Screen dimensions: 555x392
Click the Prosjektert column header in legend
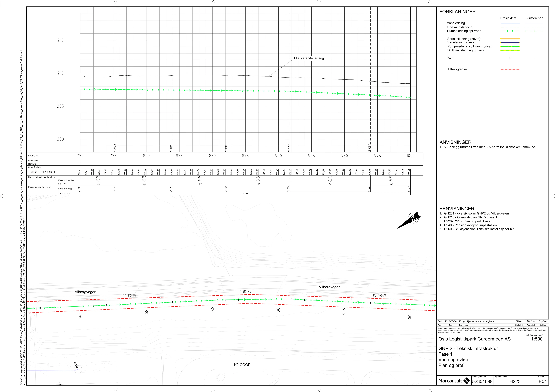(508, 18)
